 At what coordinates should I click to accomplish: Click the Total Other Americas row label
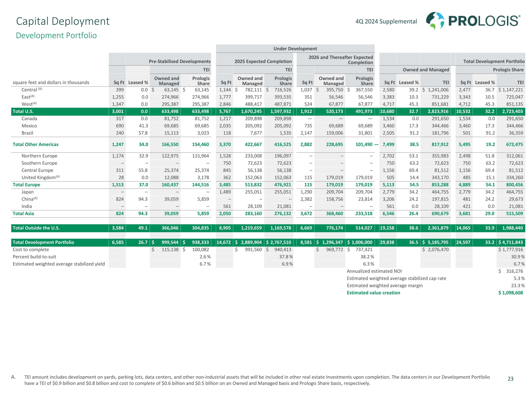[36, 144]
